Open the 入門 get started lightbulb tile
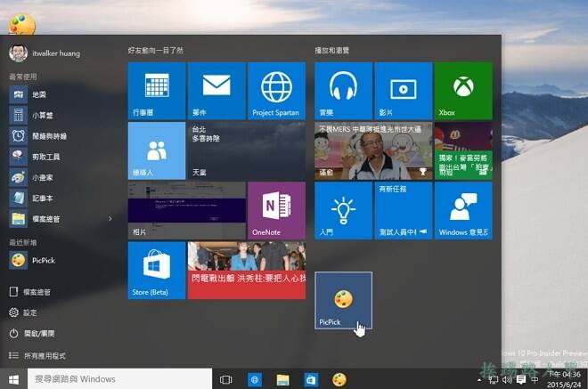Image resolution: width=588 pixels, height=389 pixels. (x=344, y=211)
